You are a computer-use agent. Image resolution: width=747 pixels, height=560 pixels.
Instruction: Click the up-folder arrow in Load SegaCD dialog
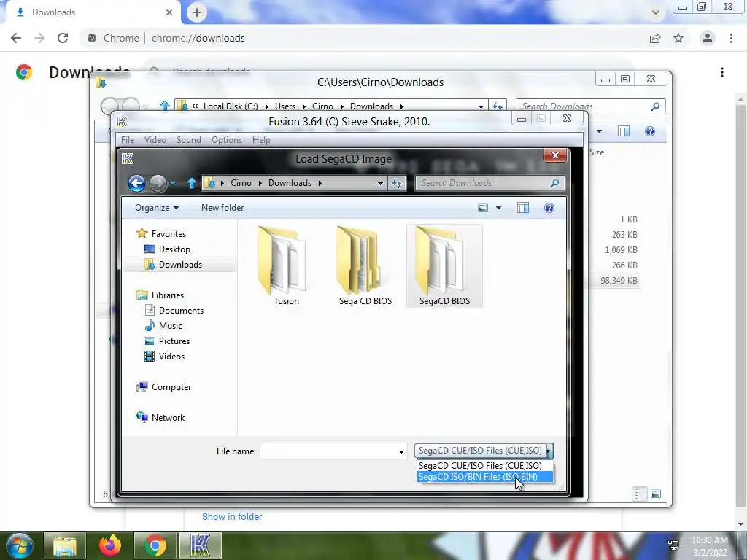point(192,183)
